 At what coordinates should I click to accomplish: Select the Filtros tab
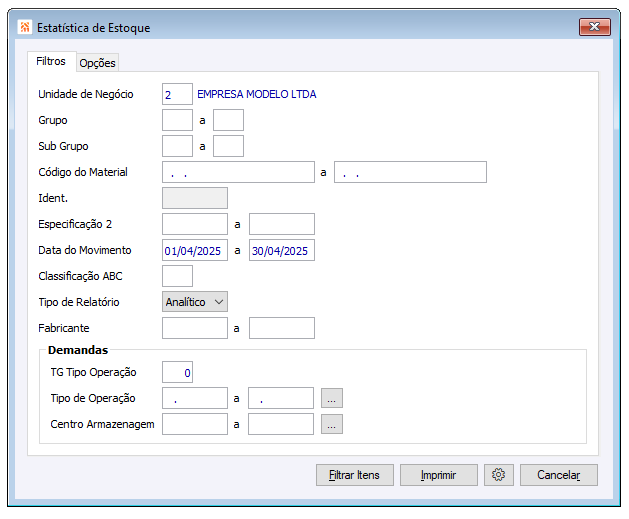pos(51,62)
